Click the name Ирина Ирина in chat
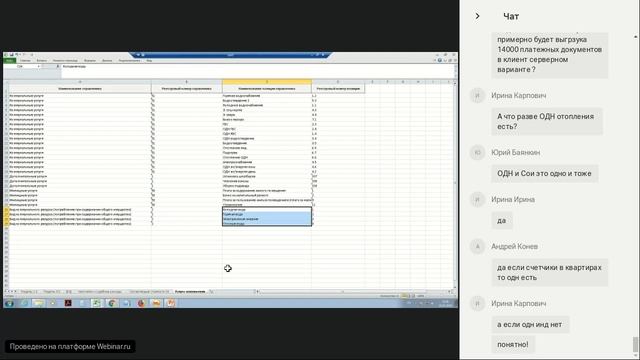This screenshot has height=360, width=640. (x=513, y=199)
